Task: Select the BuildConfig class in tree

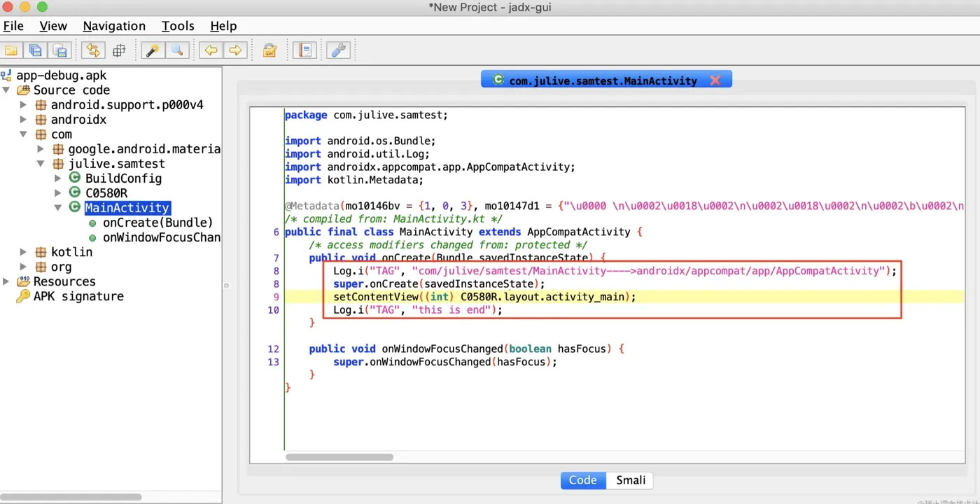Action: point(123,178)
